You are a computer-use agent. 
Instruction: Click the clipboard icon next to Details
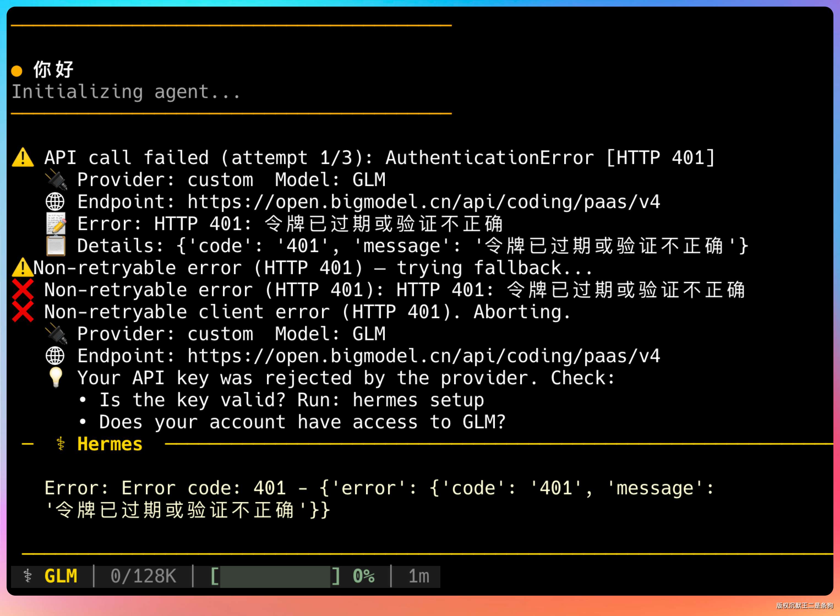coord(56,246)
